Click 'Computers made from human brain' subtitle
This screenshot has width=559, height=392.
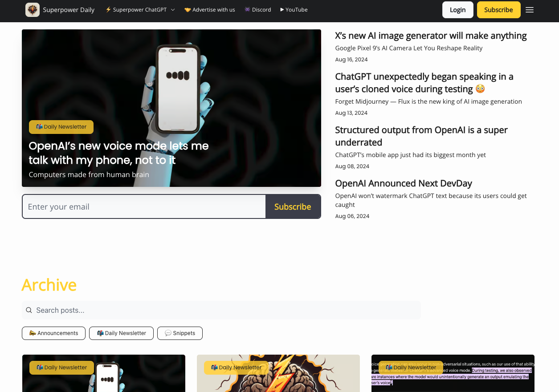[89, 174]
